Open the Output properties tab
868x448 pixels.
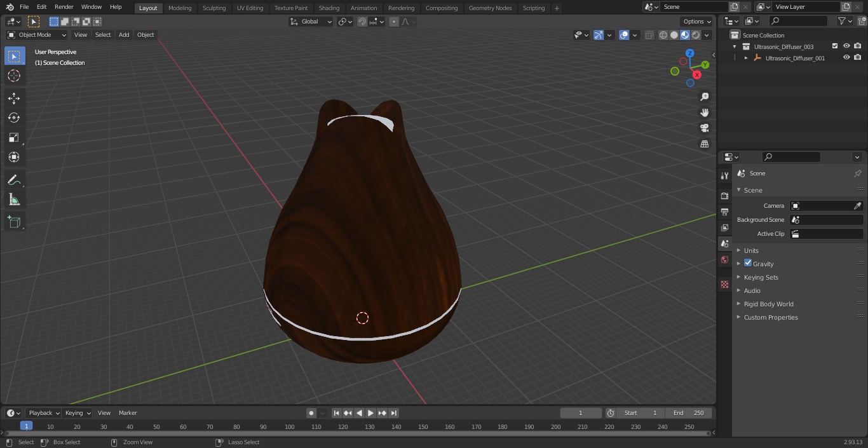pos(724,212)
